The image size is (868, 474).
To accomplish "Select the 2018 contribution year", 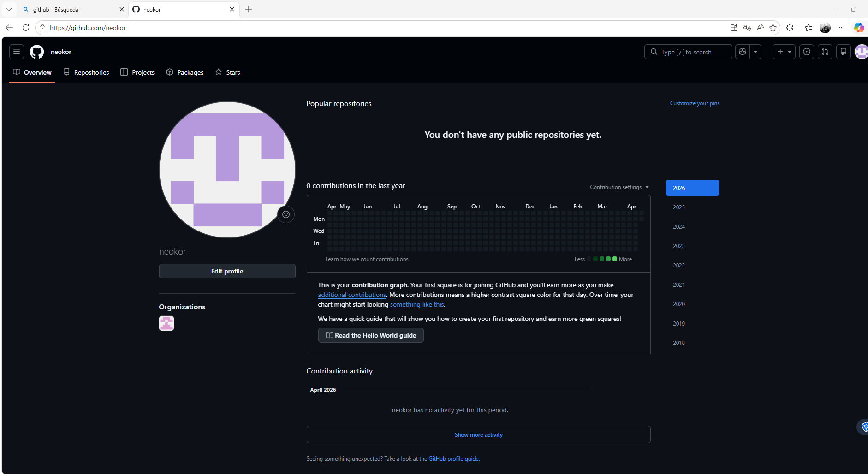I will (692, 343).
